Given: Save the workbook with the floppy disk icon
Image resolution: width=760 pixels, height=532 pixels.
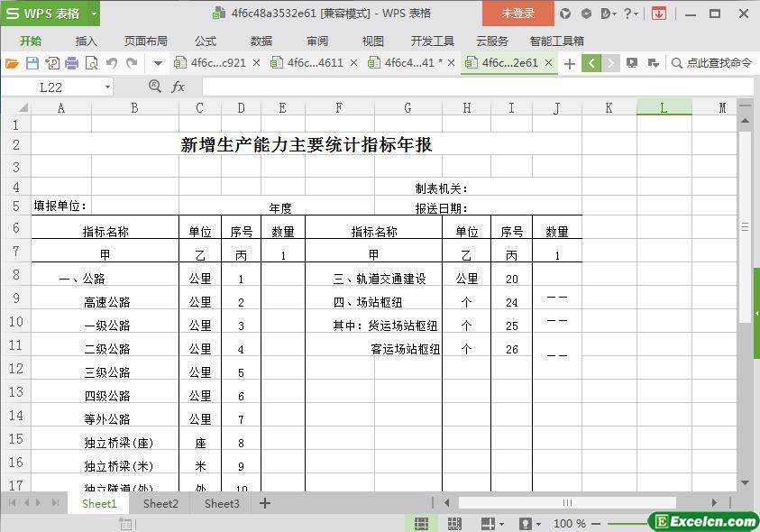Looking at the screenshot, I should (32, 63).
